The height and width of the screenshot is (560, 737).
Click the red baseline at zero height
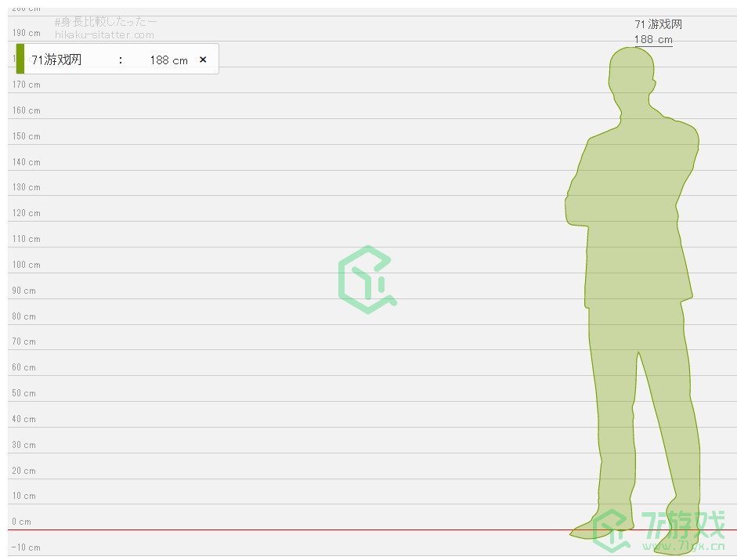coord(313,530)
